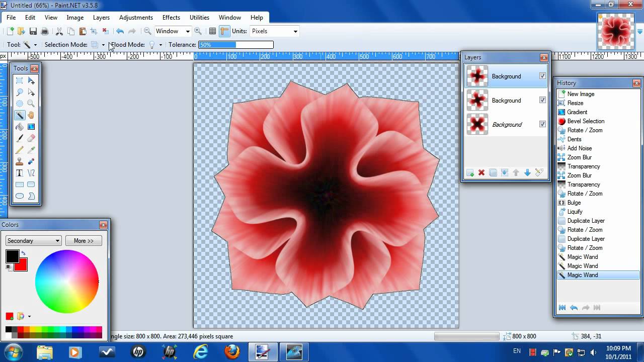Click Add Color to Palette icon
The image size is (644, 362).
pyautogui.click(x=9, y=316)
